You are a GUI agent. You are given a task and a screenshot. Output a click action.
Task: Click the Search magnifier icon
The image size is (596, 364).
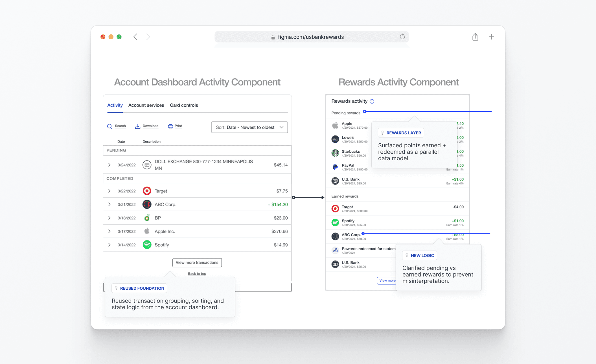pyautogui.click(x=109, y=126)
